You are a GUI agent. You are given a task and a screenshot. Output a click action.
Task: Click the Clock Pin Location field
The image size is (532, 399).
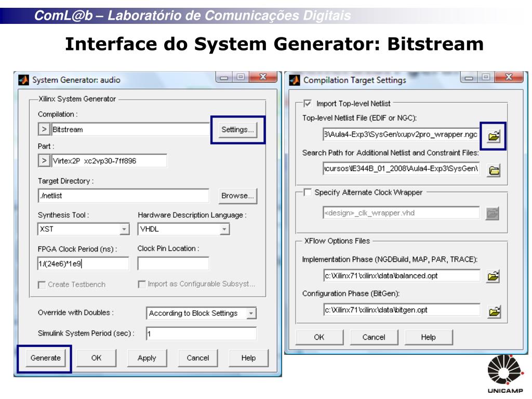click(x=173, y=263)
